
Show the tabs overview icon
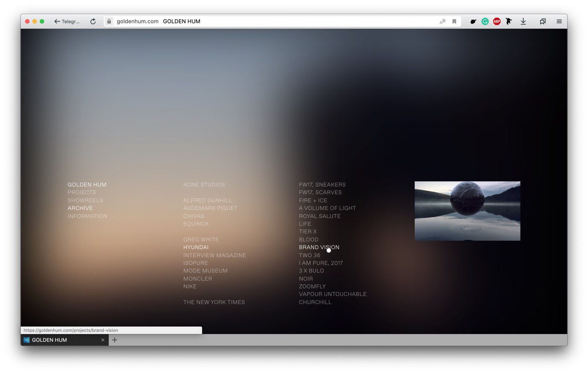point(543,21)
